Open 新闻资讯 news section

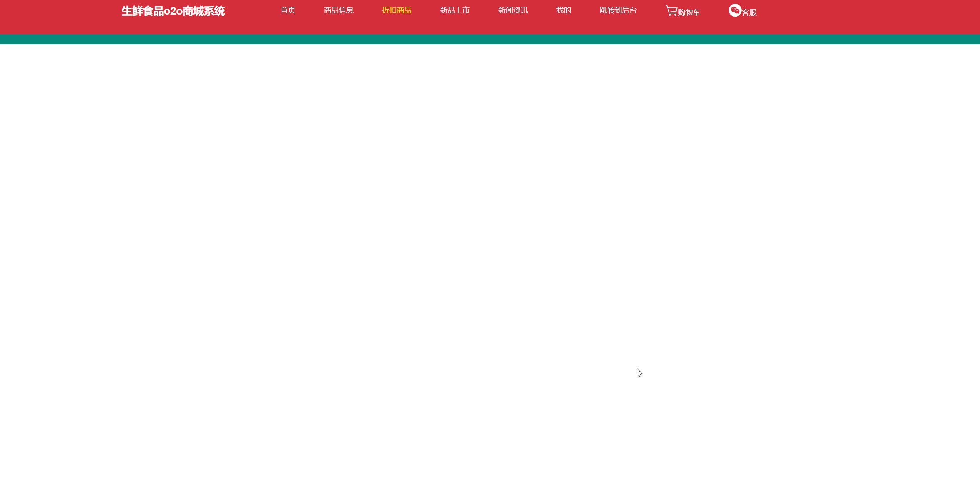tap(513, 10)
